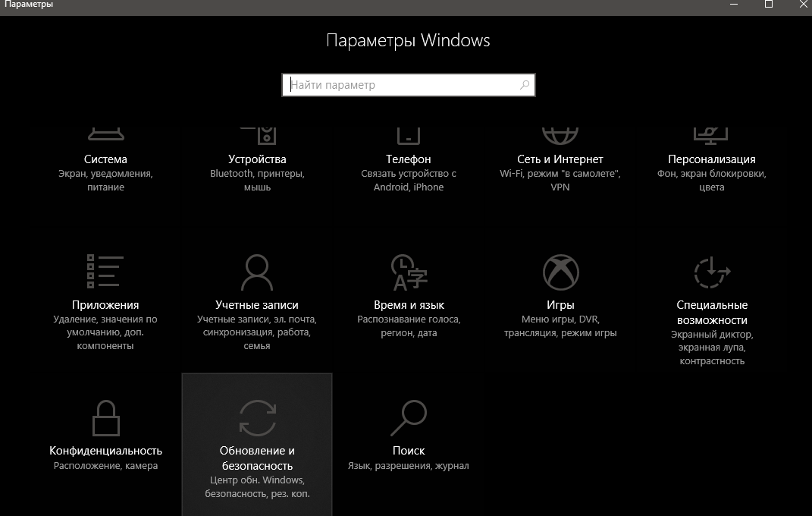Click the Параметры Windows page heading

coord(408,40)
